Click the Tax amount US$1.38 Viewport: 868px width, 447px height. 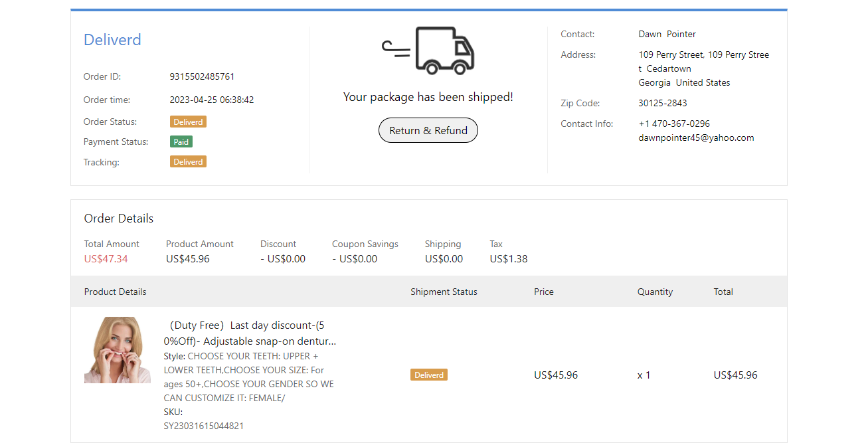click(x=508, y=259)
